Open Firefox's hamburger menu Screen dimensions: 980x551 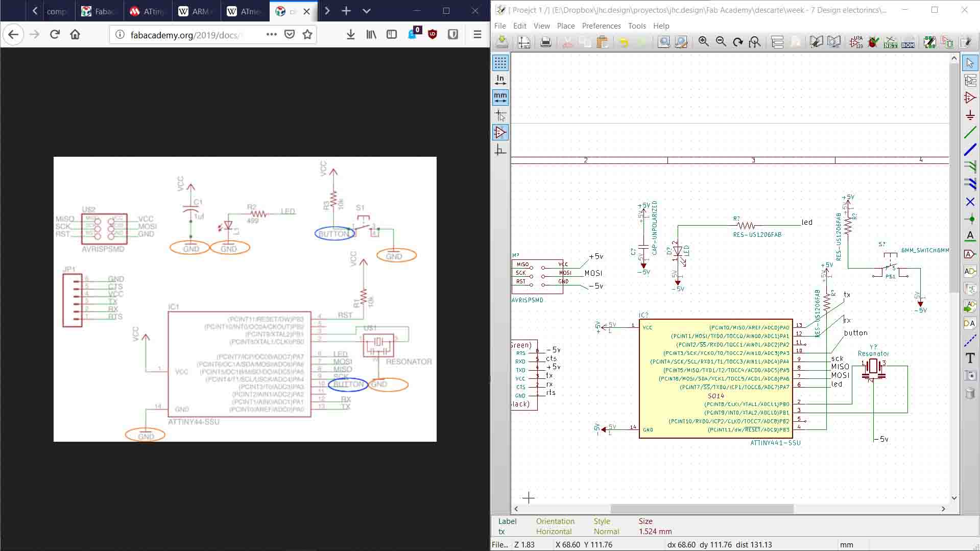pos(477,34)
